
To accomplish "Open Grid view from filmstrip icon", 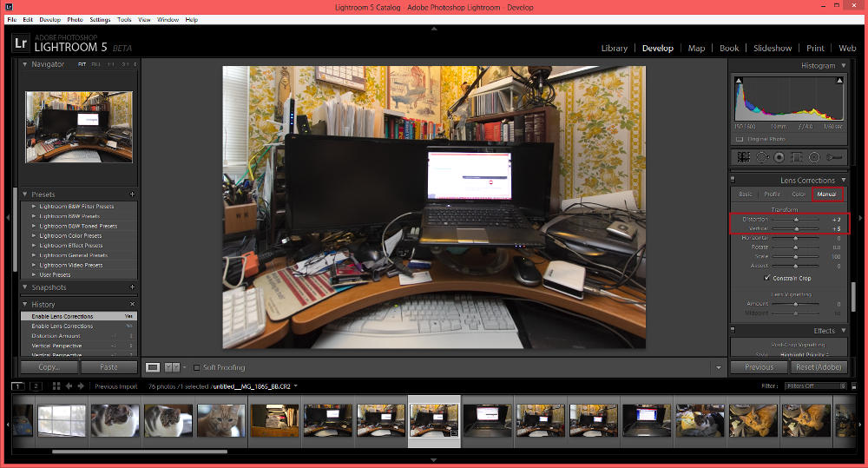I will tap(56, 386).
